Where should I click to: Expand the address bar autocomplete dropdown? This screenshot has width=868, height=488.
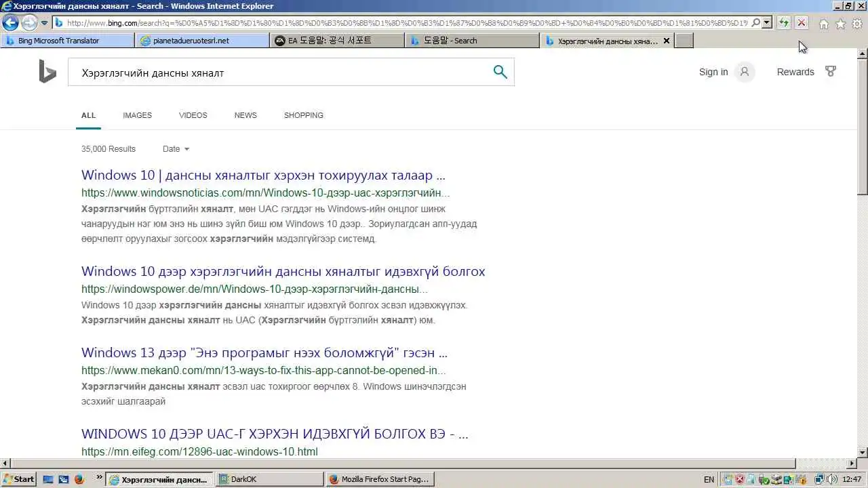[767, 23]
